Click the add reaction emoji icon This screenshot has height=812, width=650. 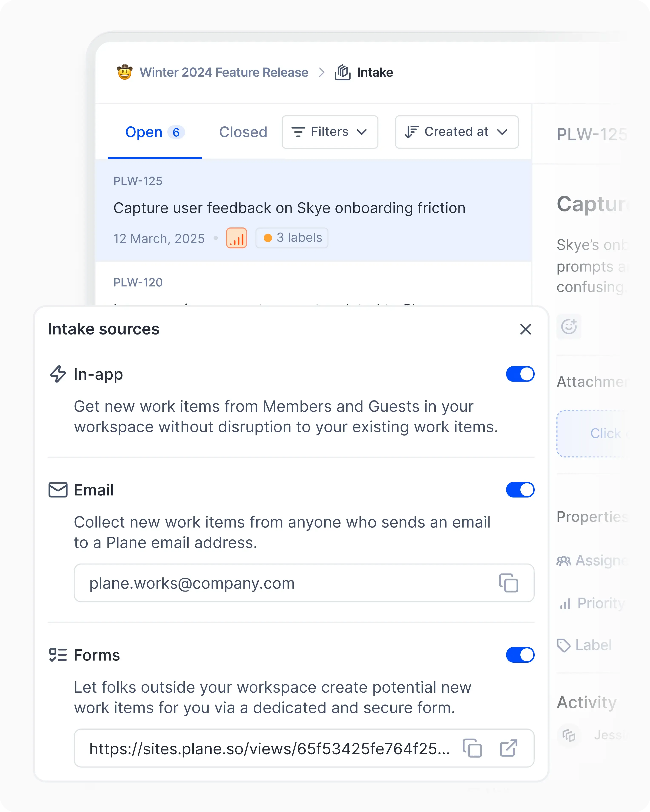pos(569,327)
